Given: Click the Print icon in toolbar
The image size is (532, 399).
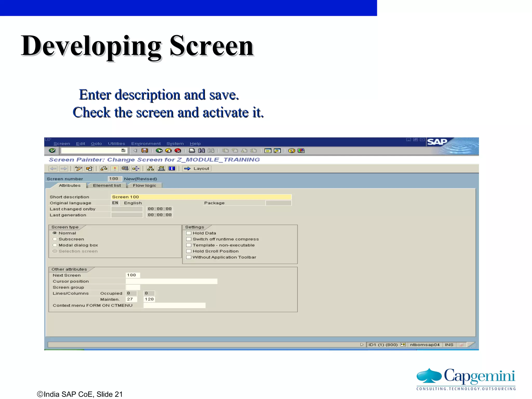Looking at the screenshot, I should (192, 151).
